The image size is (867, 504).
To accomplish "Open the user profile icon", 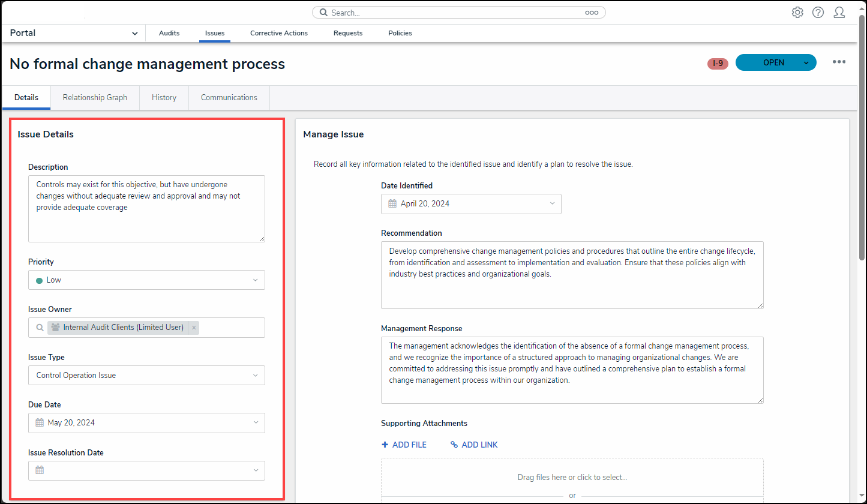I will click(x=839, y=13).
